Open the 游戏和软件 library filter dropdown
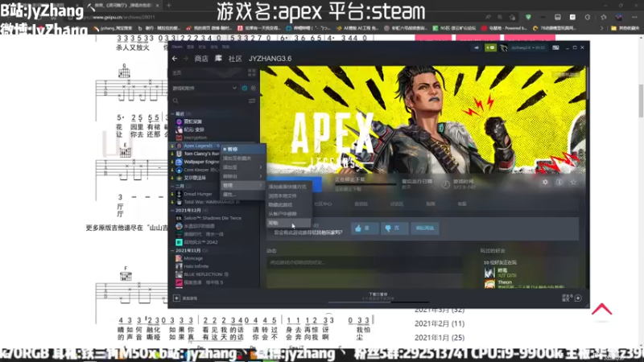The image size is (644, 362). (204, 88)
